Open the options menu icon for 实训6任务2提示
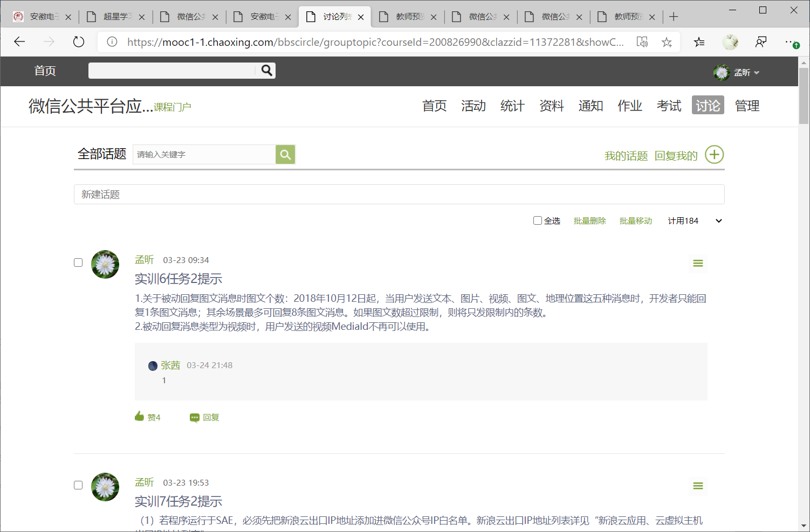The height and width of the screenshot is (532, 810). [698, 264]
